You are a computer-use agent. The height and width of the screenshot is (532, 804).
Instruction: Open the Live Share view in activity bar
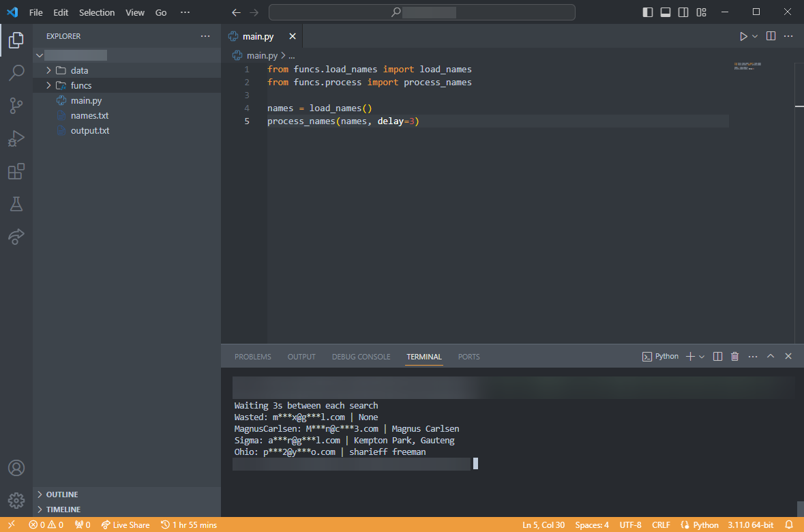[x=16, y=237]
